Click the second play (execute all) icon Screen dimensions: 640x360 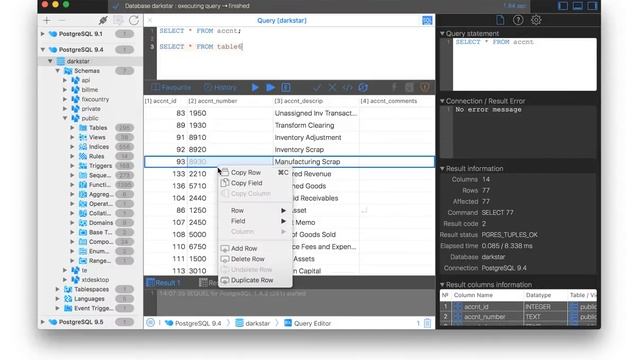[270, 87]
